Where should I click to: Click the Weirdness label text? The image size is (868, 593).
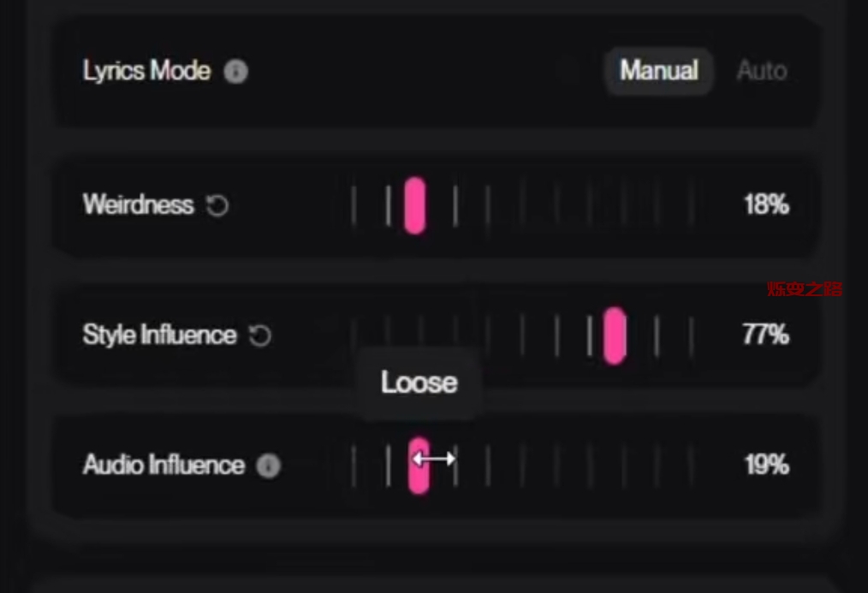coord(138,205)
